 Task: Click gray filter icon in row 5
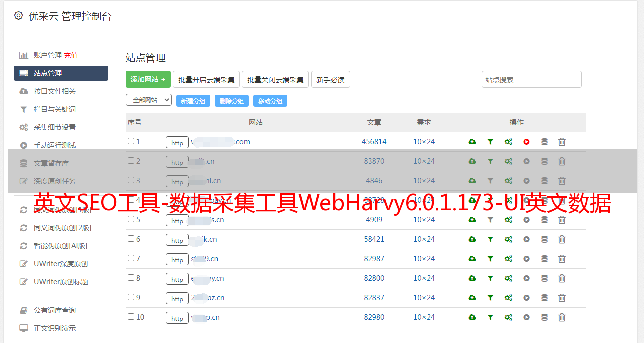pyautogui.click(x=490, y=220)
